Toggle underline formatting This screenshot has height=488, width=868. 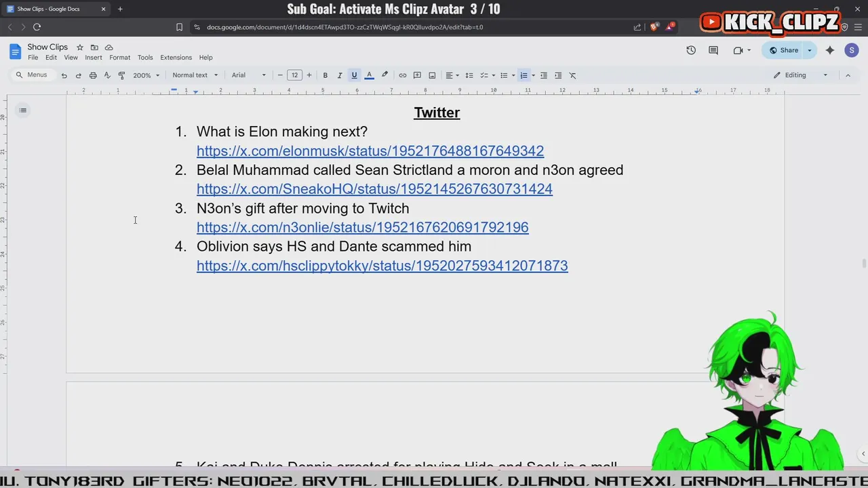pyautogui.click(x=354, y=75)
